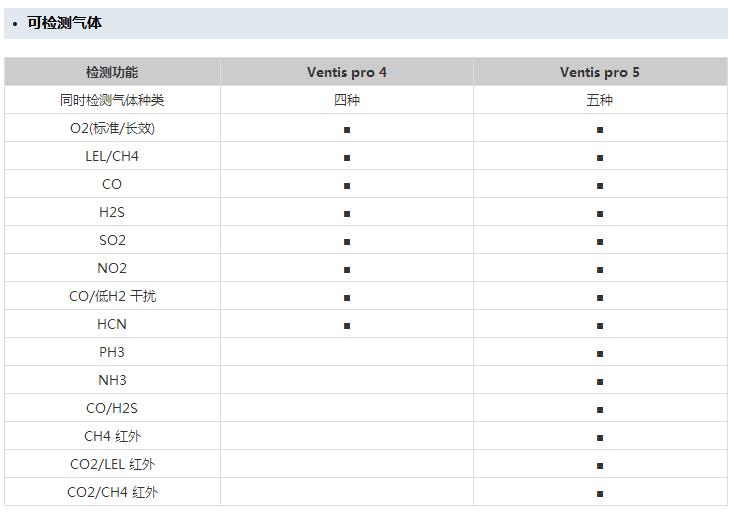Click the O2 square marker for Ventis pro 4
The image size is (734, 515).
347,130
